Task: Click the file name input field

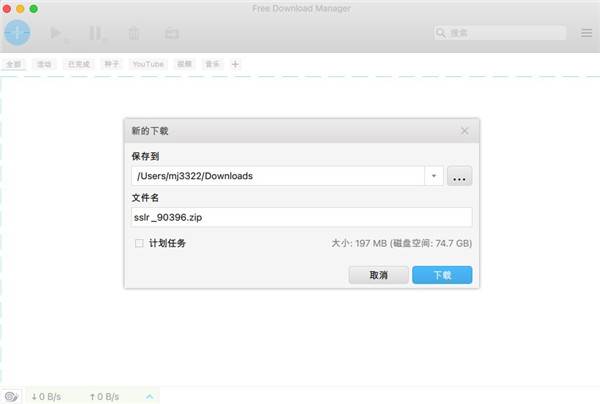Action: coord(300,217)
